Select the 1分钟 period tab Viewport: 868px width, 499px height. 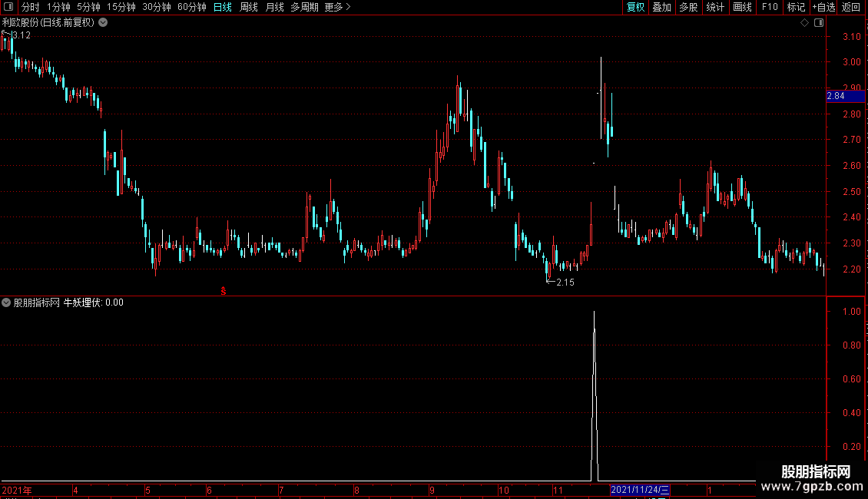[x=58, y=7]
